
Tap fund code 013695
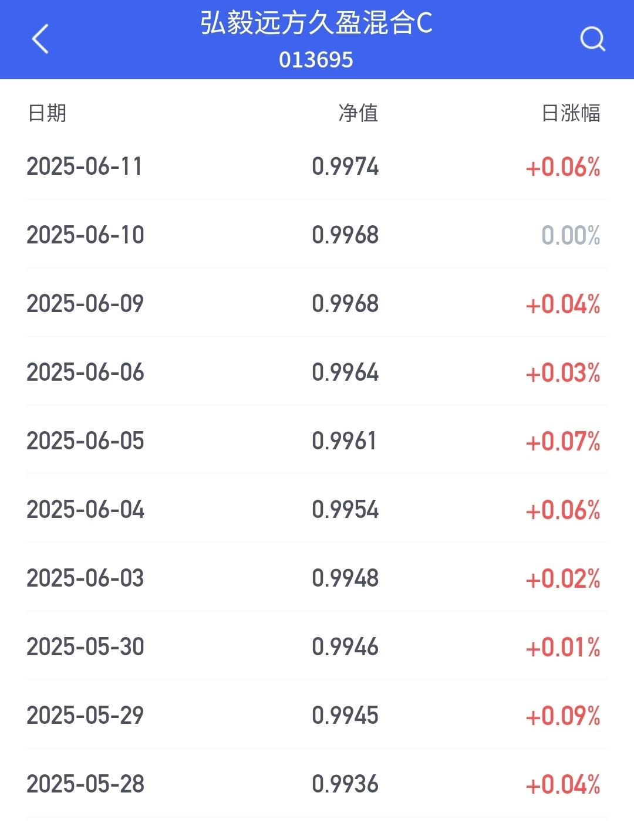click(x=316, y=60)
